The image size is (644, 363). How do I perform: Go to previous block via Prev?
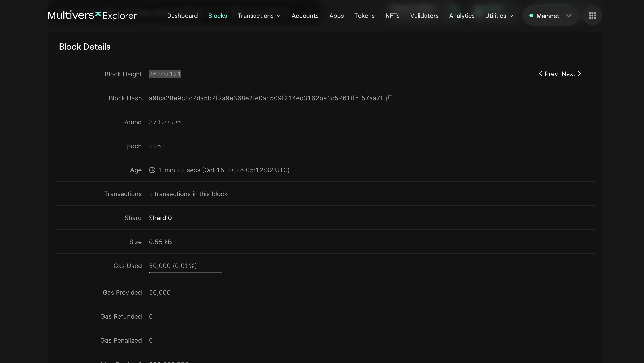tap(549, 74)
